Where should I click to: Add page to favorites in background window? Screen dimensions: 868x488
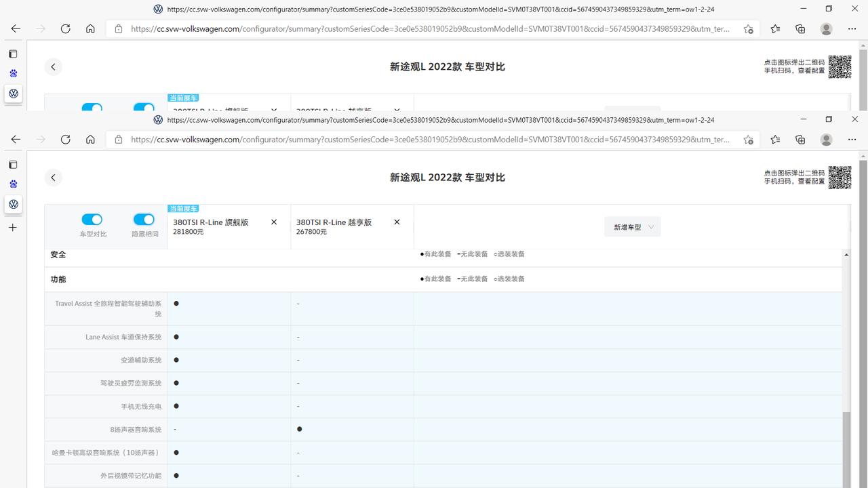point(748,28)
